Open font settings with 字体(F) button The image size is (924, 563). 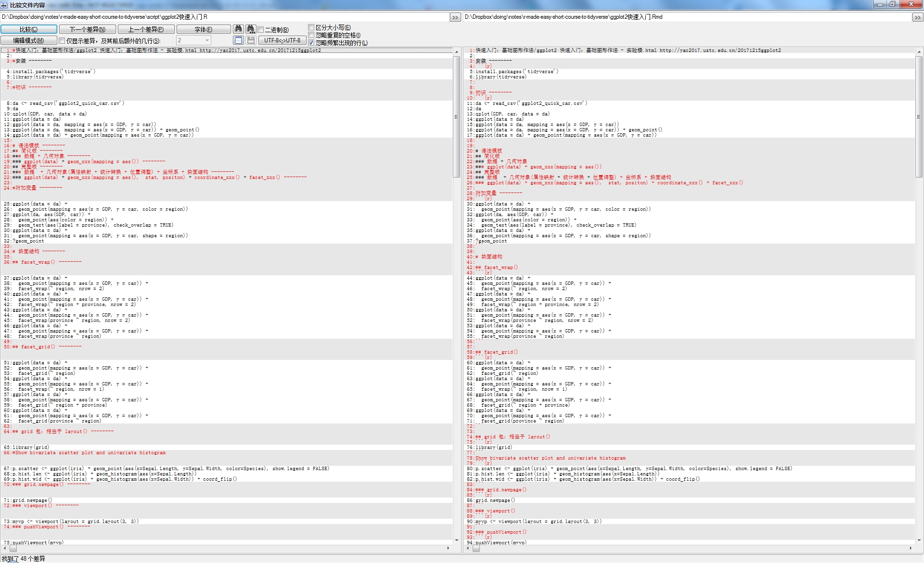click(204, 29)
